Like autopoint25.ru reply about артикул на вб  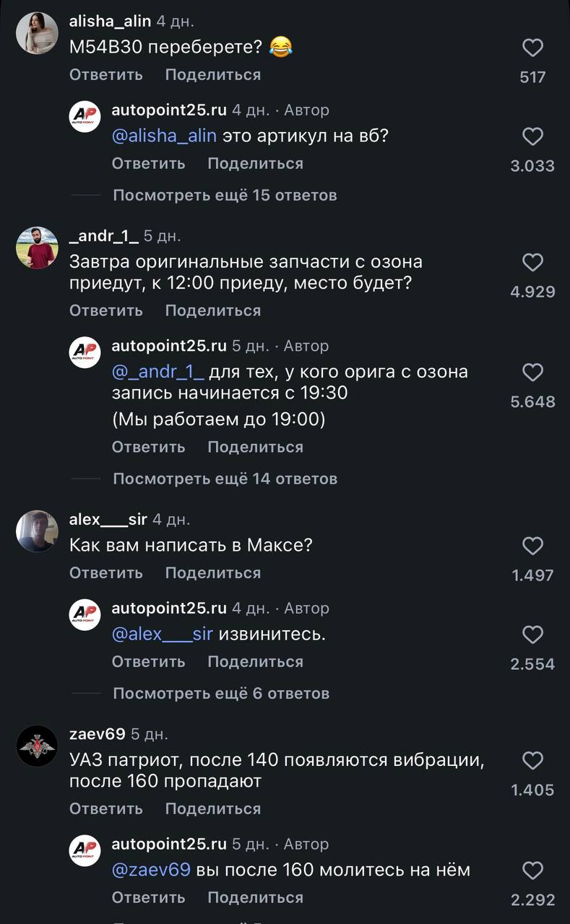532,137
